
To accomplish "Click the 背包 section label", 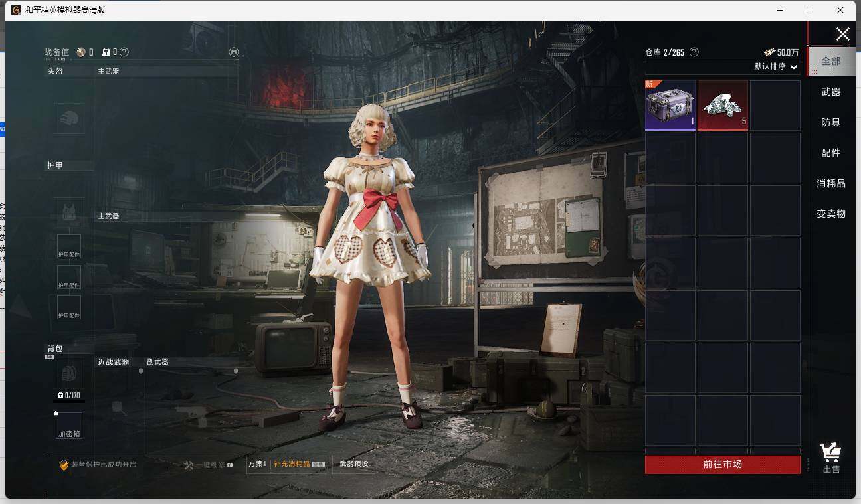I will point(55,349).
